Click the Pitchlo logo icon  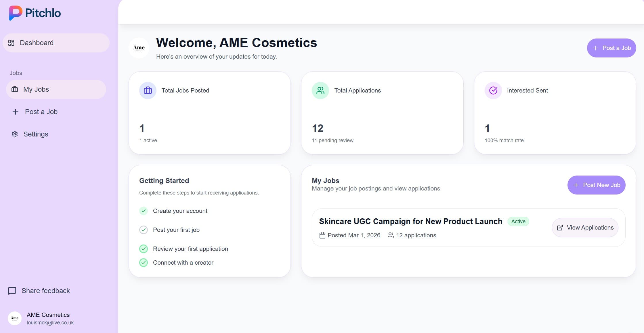pos(15,13)
